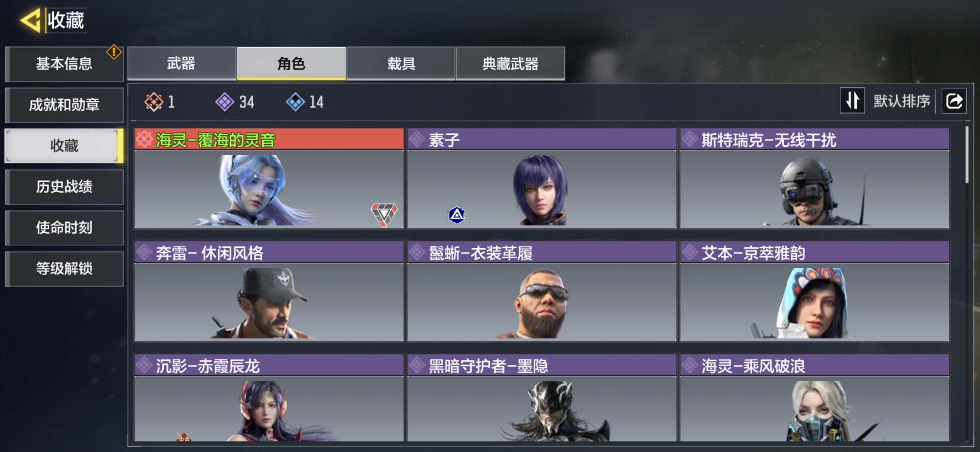Select 使命时刻 in the sidebar

[64, 228]
